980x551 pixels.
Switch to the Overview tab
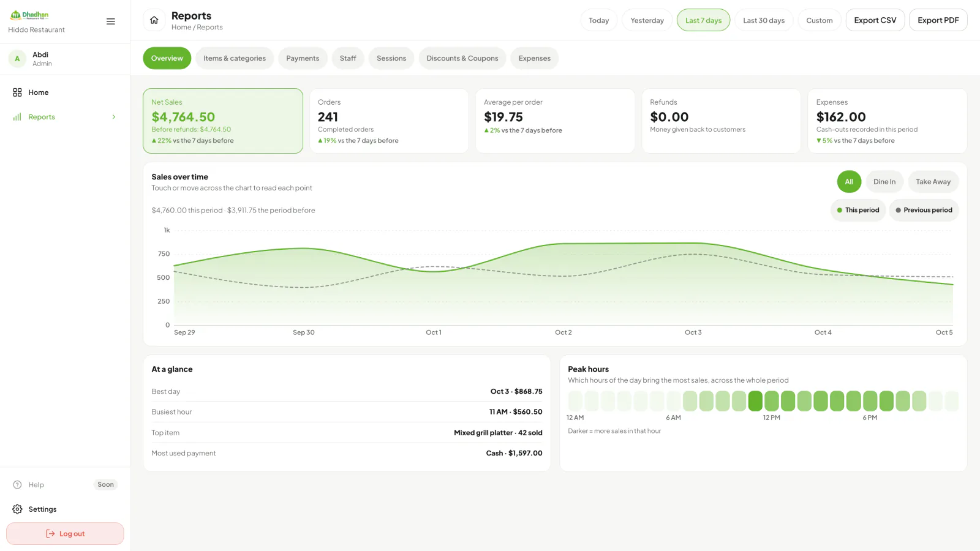(167, 59)
